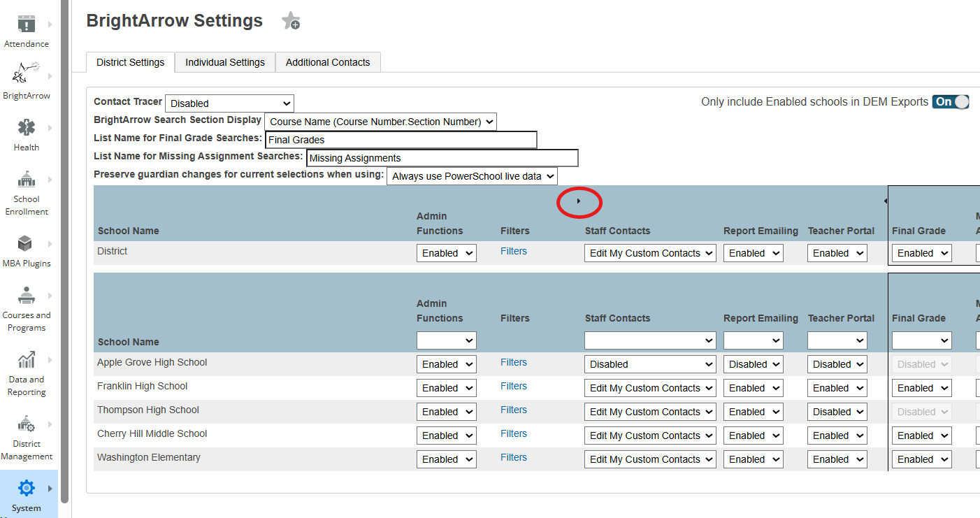
Task: Open the Contact Tracer dropdown
Action: click(x=230, y=103)
